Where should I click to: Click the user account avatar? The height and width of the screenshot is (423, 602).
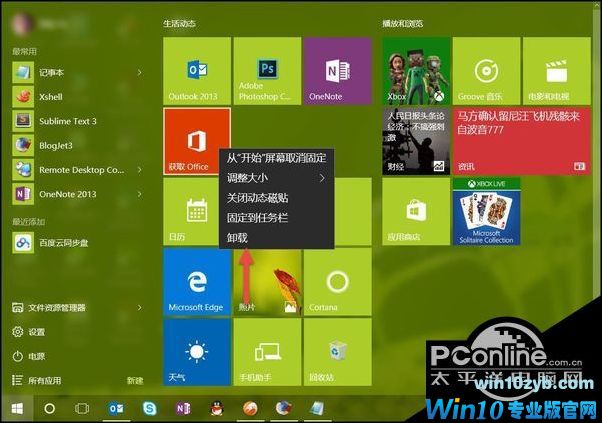click(x=22, y=24)
